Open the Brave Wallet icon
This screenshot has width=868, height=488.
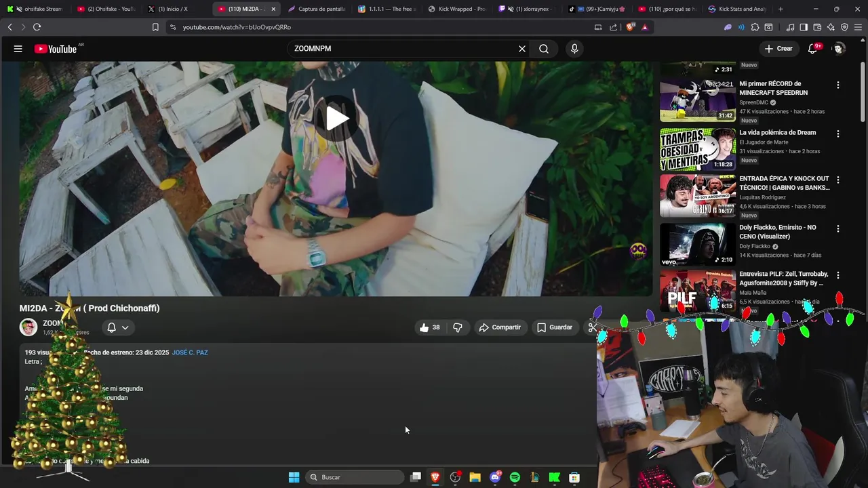[x=817, y=27]
